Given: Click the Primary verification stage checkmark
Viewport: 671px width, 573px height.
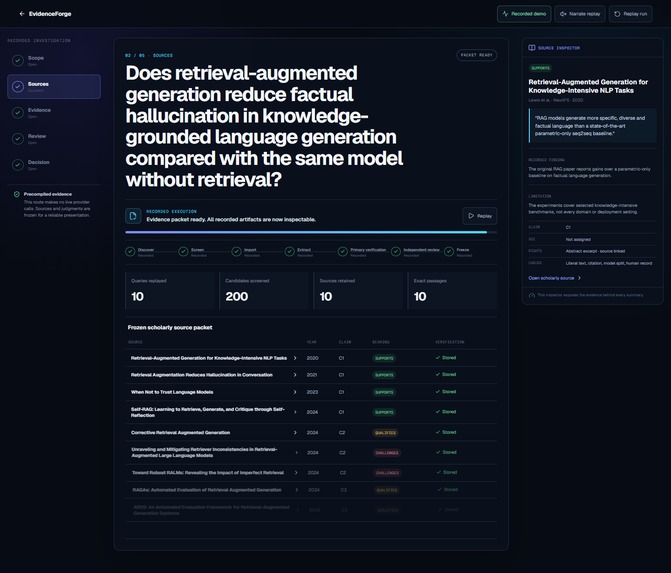Looking at the screenshot, I should pyautogui.click(x=342, y=252).
